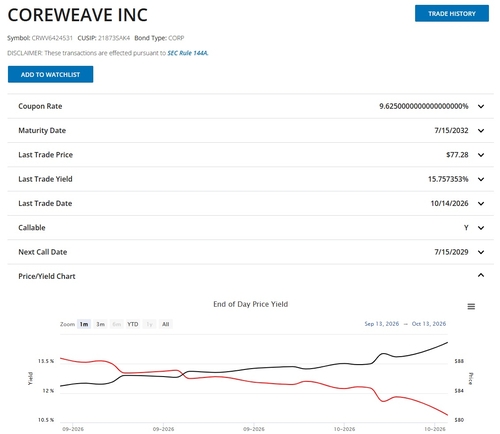Expand the Next Call Date chevron
500x434 pixels.
coord(481,252)
